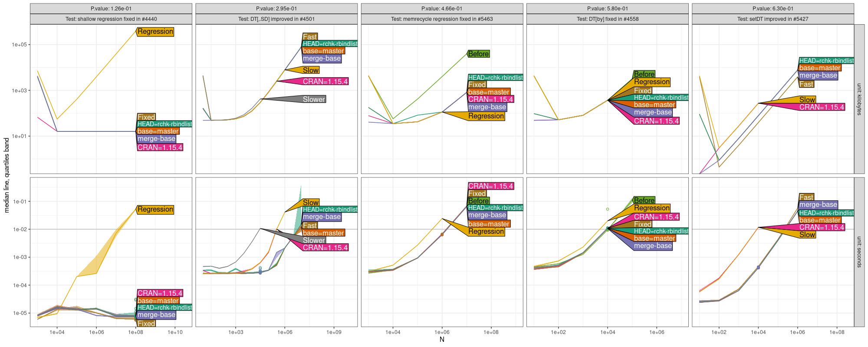Image resolution: width=868 pixels, height=347 pixels.
Task: Click blue data point in setDT seconds panel
Action: (758, 268)
